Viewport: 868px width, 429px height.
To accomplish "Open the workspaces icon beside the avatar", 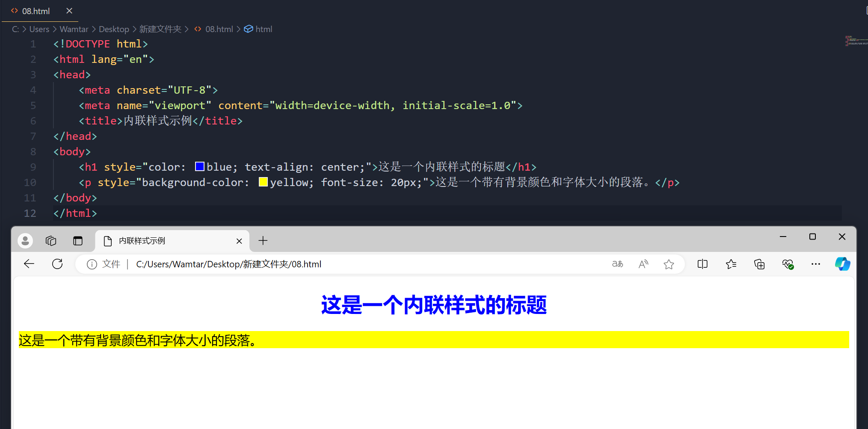I will (x=51, y=240).
